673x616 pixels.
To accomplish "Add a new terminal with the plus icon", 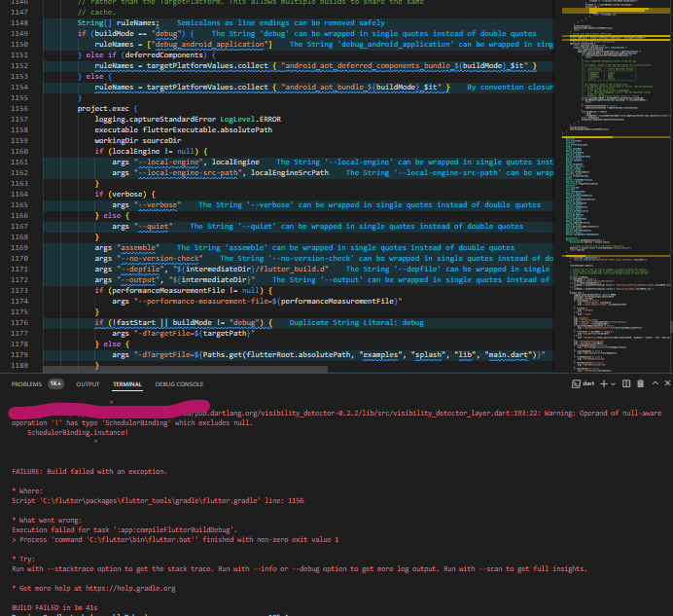I will coord(604,383).
